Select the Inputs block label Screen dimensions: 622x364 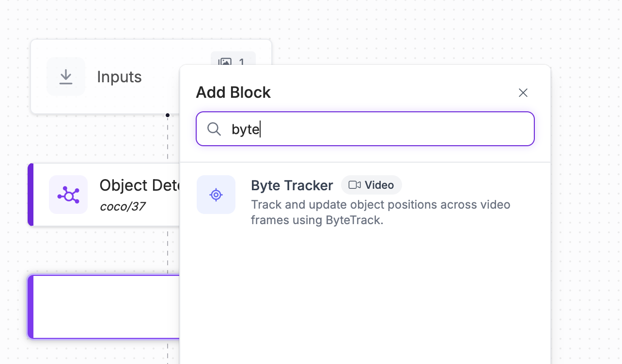[119, 76]
